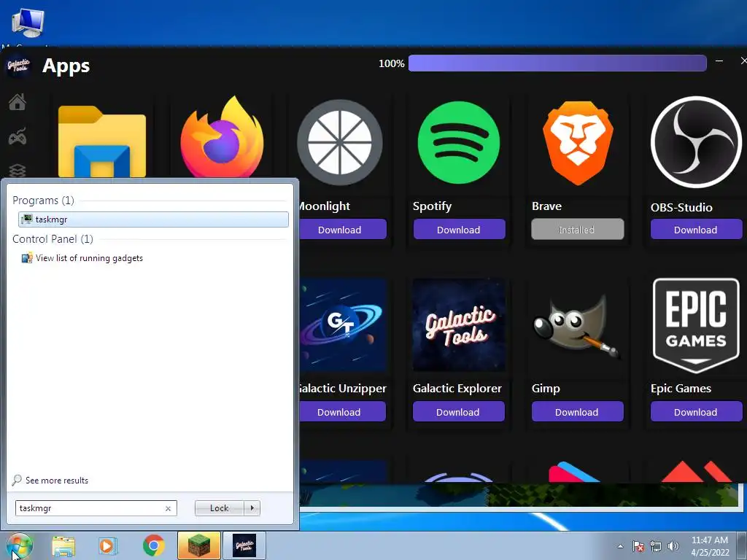Open Windows Media Player from taskbar
The width and height of the screenshot is (747, 560).
(108, 546)
